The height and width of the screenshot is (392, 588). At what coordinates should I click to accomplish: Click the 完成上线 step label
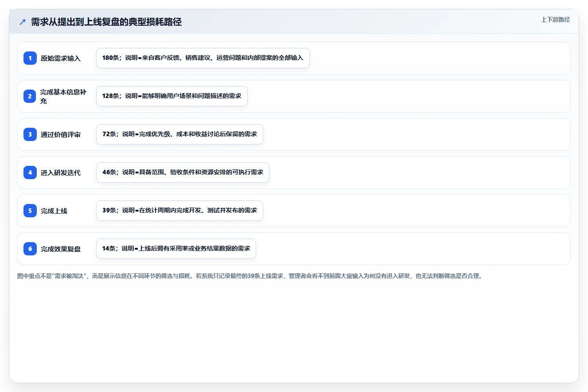coord(54,211)
